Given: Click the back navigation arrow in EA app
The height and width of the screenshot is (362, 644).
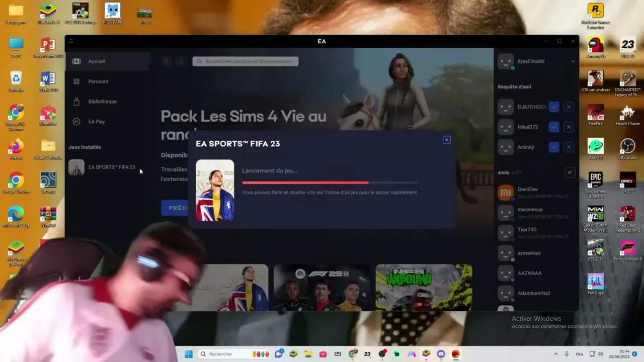Looking at the screenshot, I should 167,61.
